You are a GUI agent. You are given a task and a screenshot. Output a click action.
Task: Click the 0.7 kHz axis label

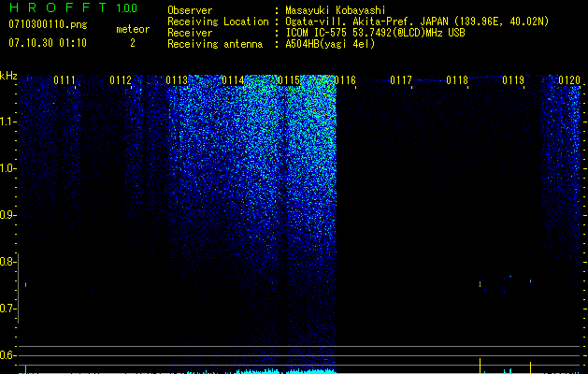[7, 309]
